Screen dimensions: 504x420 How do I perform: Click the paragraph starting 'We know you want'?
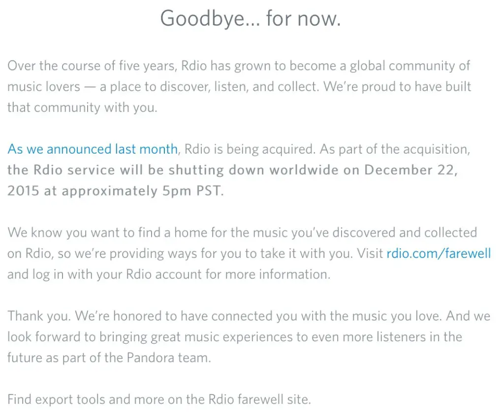249,254
